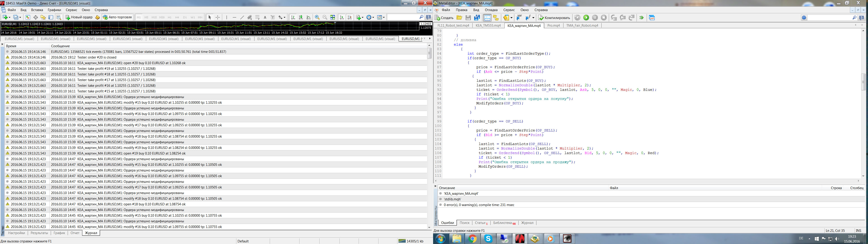Toggle the Data Window crosshair-circle icon

pyautogui.click(x=35, y=17)
